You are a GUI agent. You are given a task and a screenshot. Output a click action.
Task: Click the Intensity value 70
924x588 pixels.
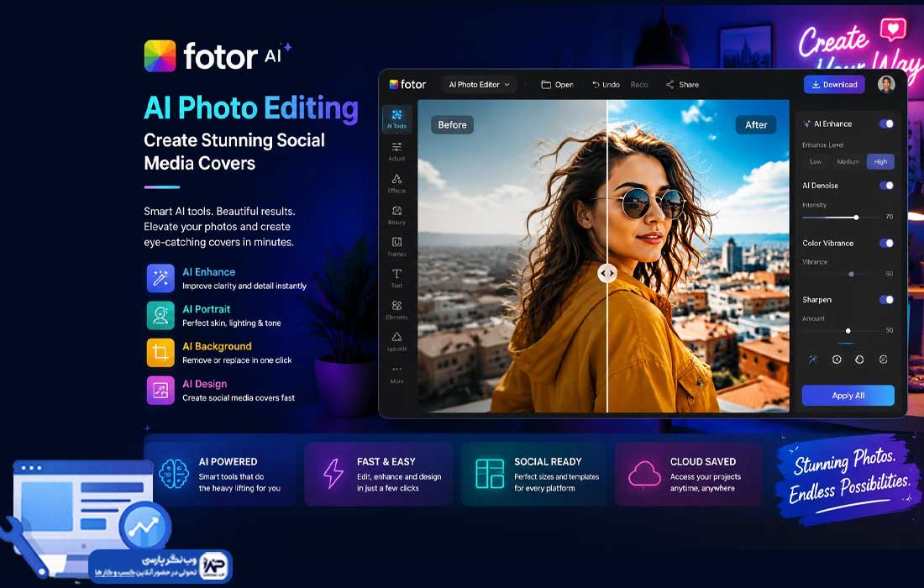889,217
